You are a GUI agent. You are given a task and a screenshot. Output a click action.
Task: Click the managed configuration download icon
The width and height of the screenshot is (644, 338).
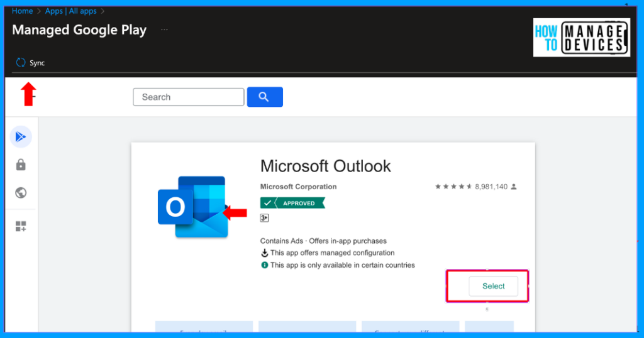pos(265,253)
